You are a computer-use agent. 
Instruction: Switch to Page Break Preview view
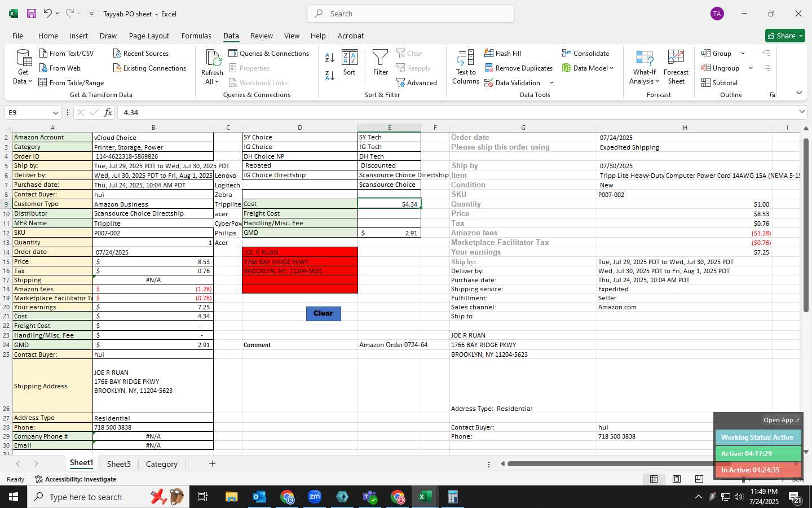699,479
